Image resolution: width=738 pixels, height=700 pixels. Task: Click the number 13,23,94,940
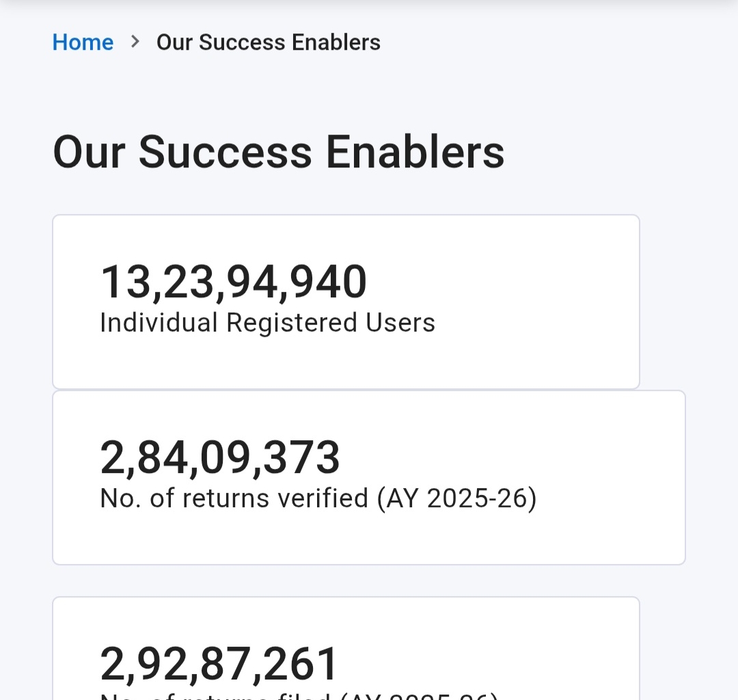pyautogui.click(x=233, y=280)
